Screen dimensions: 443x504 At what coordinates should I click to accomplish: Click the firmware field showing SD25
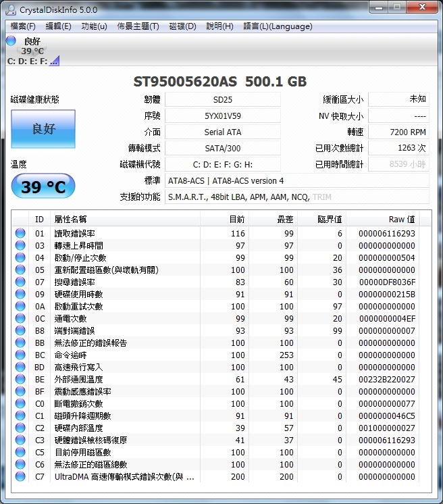click(x=223, y=99)
